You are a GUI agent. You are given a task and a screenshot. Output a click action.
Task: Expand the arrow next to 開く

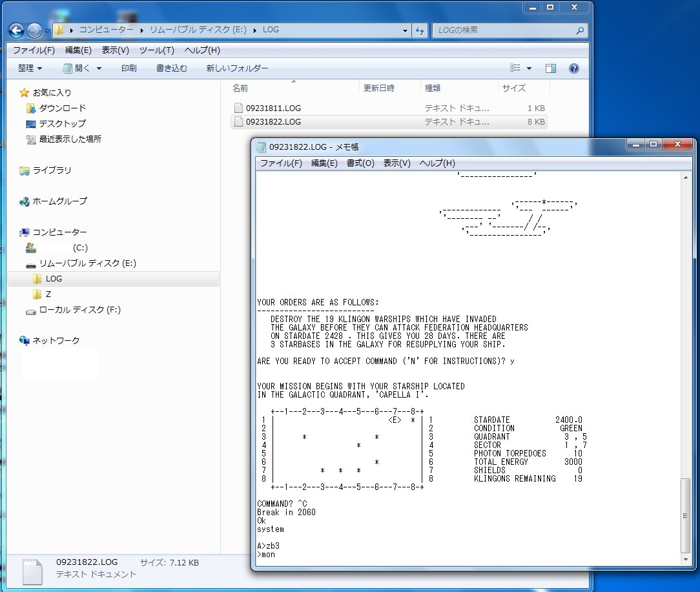pos(99,68)
